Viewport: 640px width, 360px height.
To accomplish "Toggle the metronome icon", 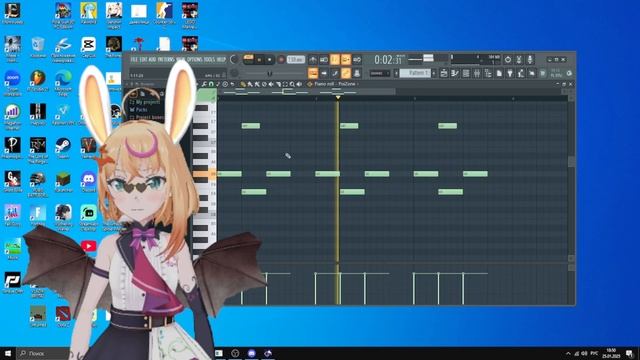I will 313,60.
